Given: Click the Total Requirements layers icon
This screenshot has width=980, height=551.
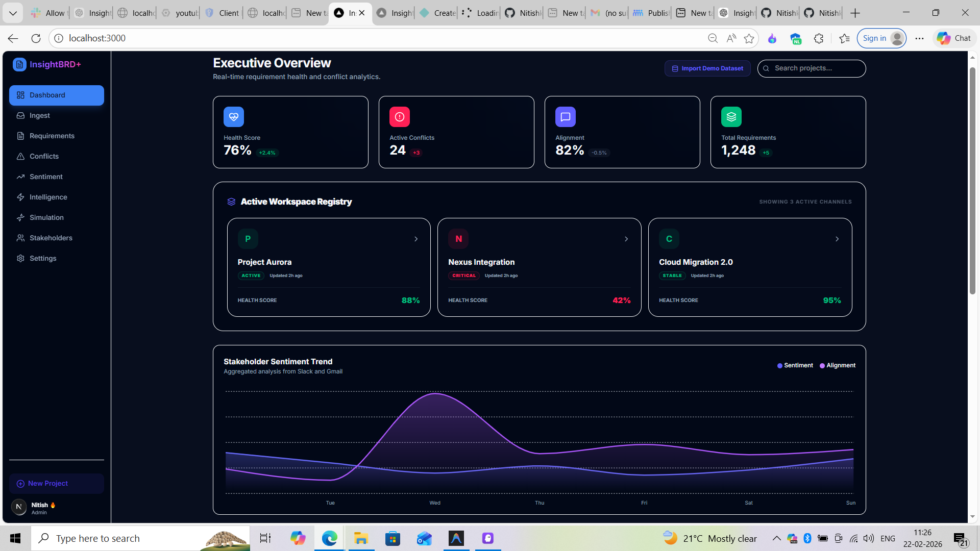Looking at the screenshot, I should coord(731,116).
